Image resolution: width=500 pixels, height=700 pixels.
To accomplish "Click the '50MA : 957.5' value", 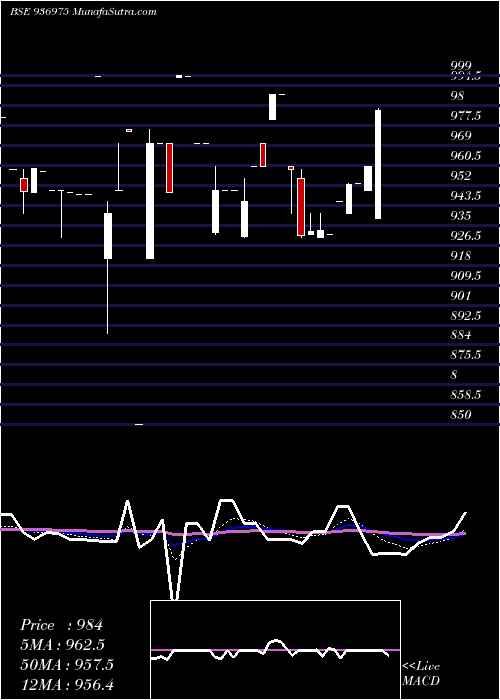I will point(67,665).
